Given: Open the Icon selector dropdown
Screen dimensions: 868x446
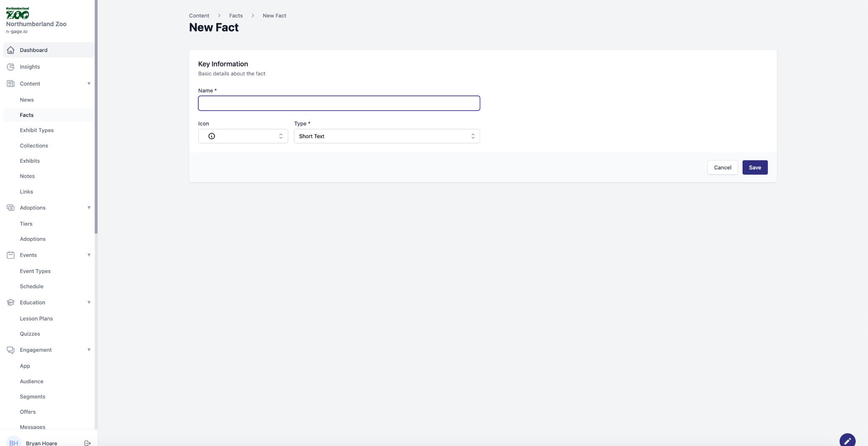Looking at the screenshot, I should pyautogui.click(x=243, y=136).
